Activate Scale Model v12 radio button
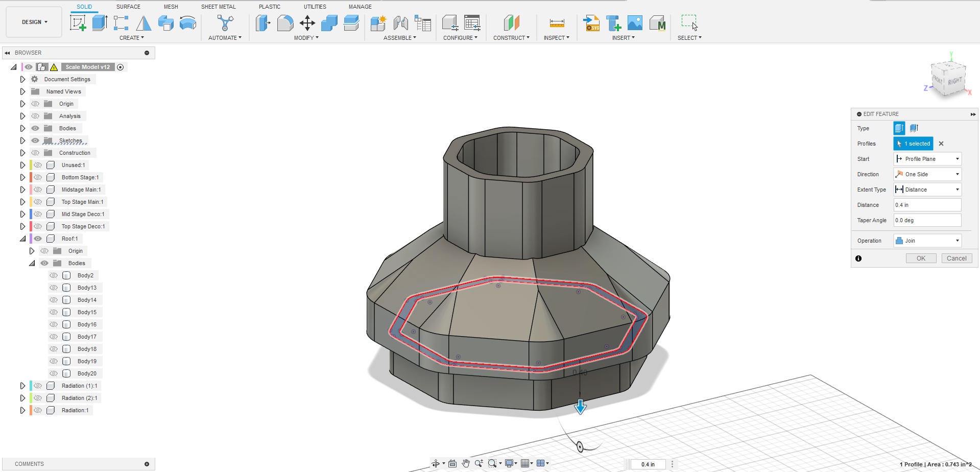980x472 pixels. tap(121, 67)
